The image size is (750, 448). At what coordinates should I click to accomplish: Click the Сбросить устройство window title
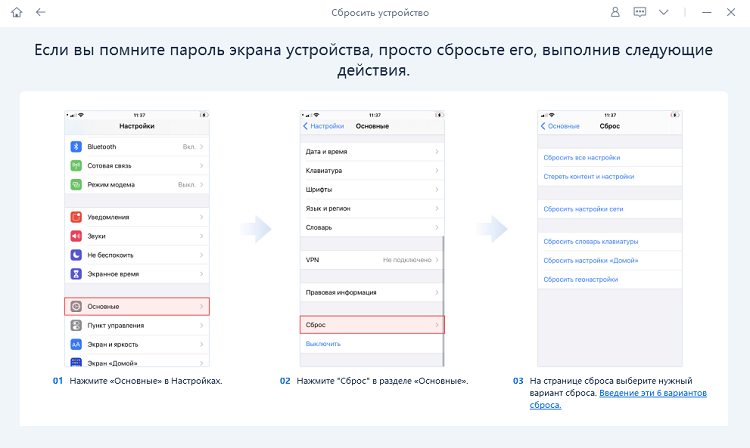coord(380,13)
